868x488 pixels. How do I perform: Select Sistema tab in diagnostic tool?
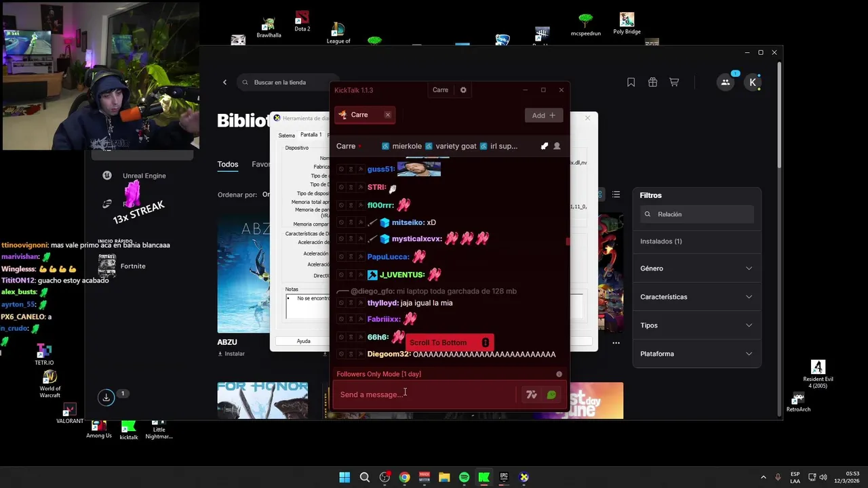coord(287,136)
